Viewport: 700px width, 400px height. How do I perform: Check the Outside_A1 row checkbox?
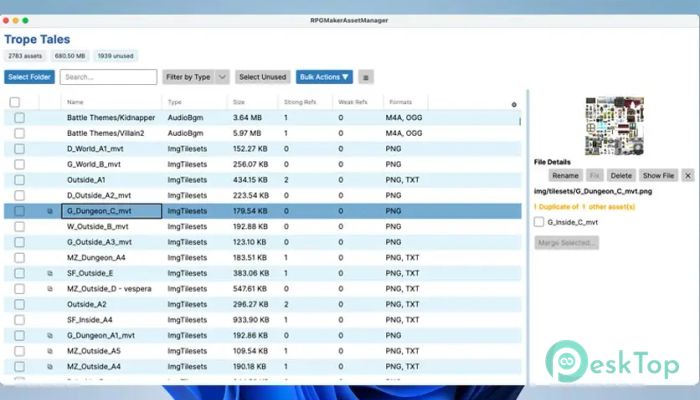click(19, 180)
